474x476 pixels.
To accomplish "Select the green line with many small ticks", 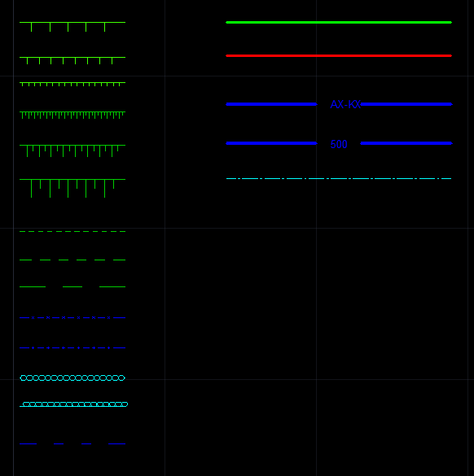I will 72,84.
